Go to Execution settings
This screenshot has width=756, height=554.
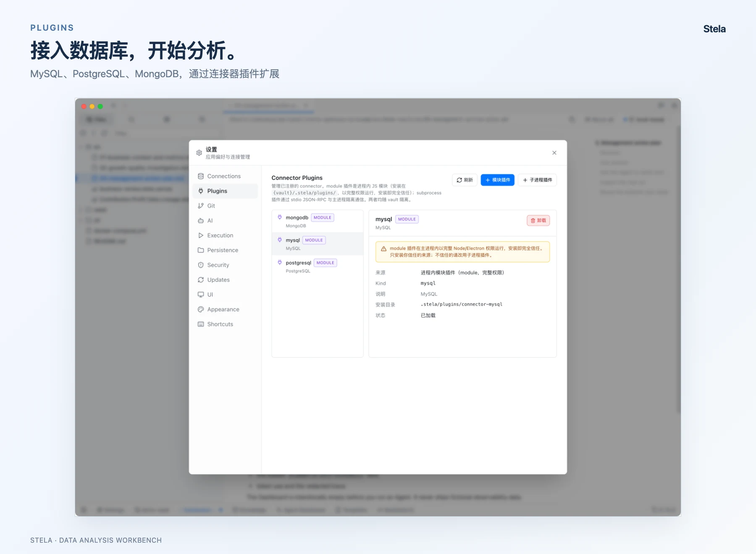(225, 235)
